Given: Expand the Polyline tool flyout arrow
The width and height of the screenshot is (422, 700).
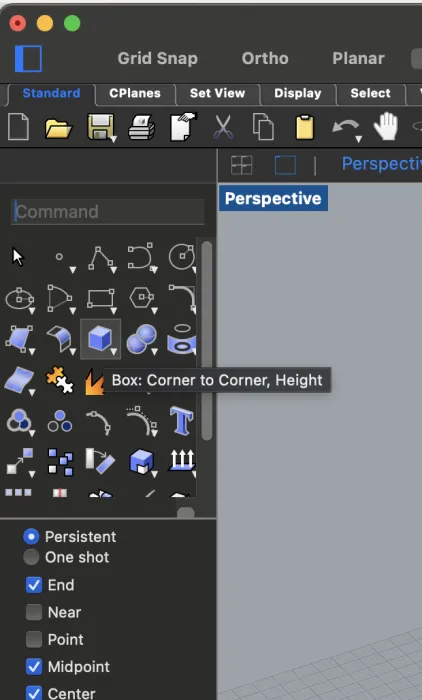Looking at the screenshot, I should click(x=114, y=270).
